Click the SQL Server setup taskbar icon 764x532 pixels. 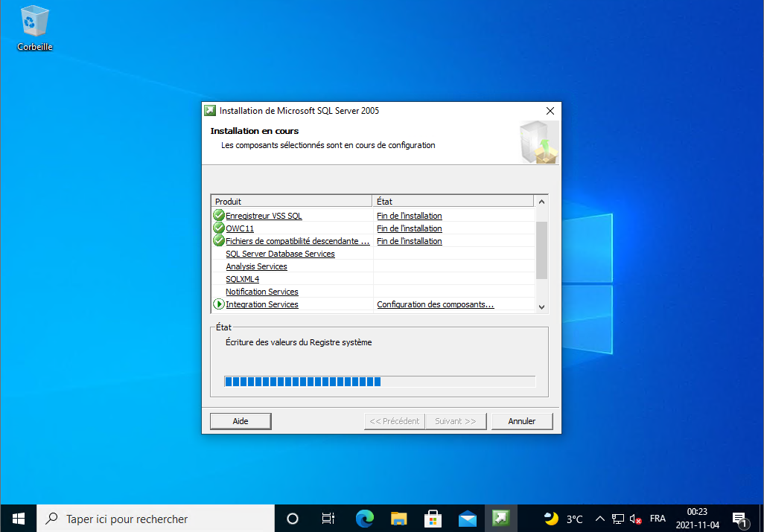pyautogui.click(x=501, y=519)
